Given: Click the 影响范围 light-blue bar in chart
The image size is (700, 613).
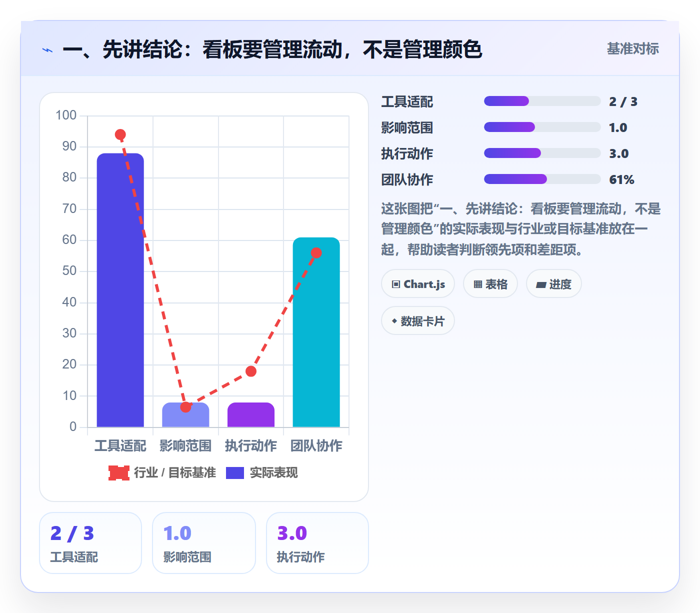Looking at the screenshot, I should pyautogui.click(x=185, y=415).
